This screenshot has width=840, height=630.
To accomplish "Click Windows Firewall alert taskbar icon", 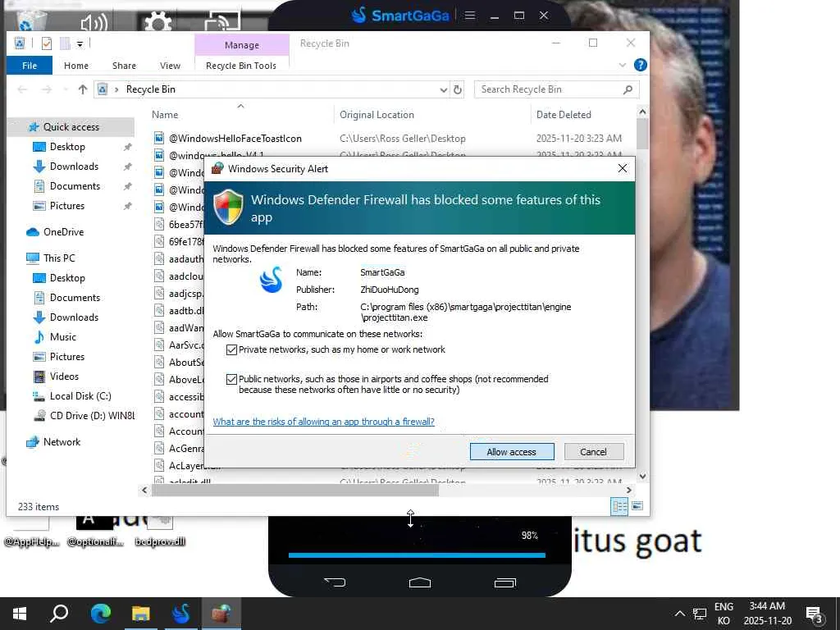I will click(221, 614).
